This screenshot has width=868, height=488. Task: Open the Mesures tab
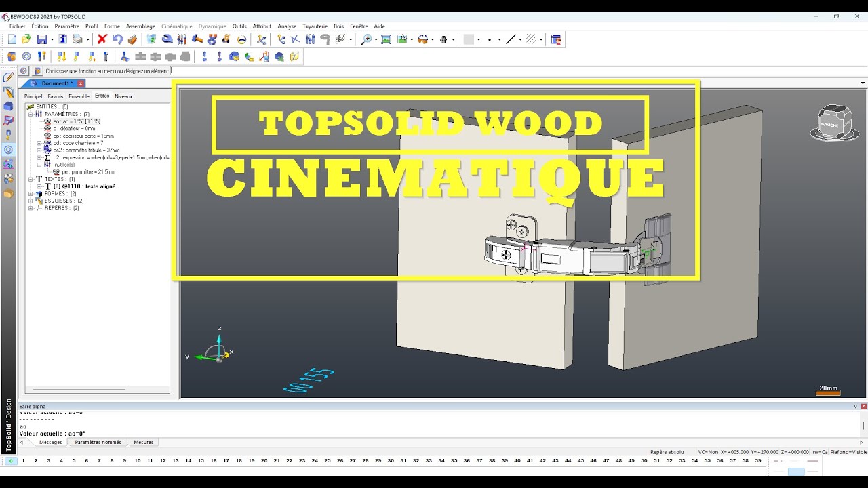point(143,442)
